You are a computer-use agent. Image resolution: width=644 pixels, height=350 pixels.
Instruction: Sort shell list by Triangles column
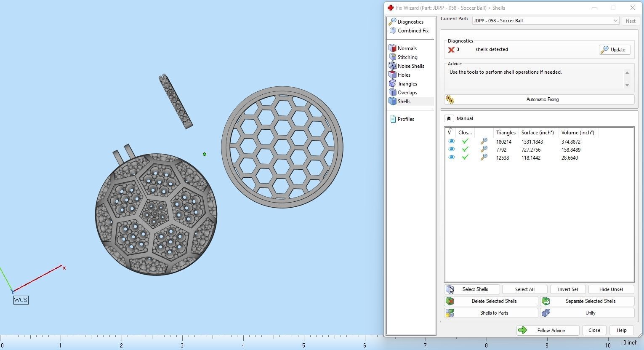coord(506,133)
